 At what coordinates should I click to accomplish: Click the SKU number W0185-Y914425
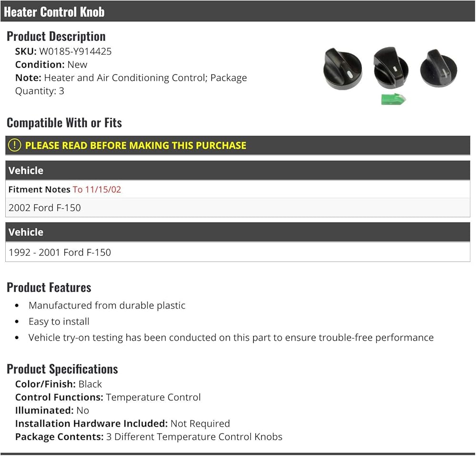coord(75,51)
